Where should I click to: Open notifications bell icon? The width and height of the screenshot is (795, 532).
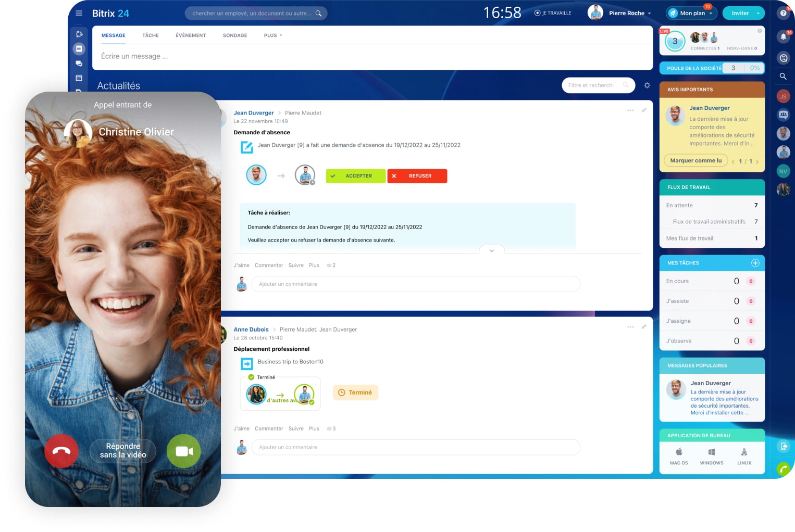(x=783, y=36)
